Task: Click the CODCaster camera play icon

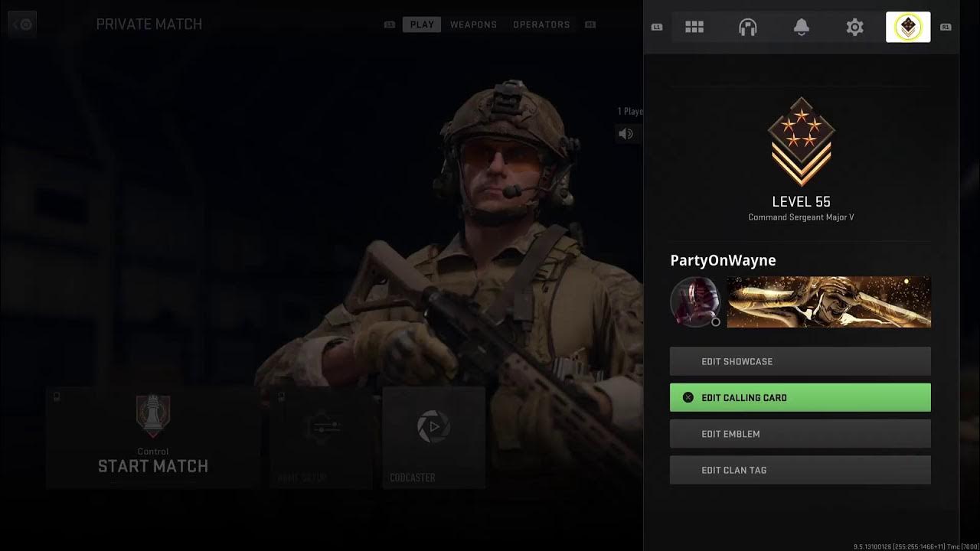Action: [433, 426]
